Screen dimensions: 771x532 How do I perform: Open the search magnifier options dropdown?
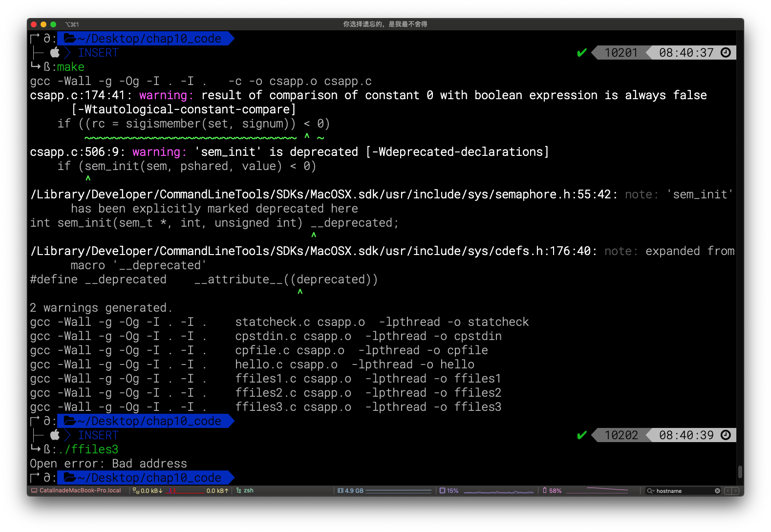coord(650,491)
